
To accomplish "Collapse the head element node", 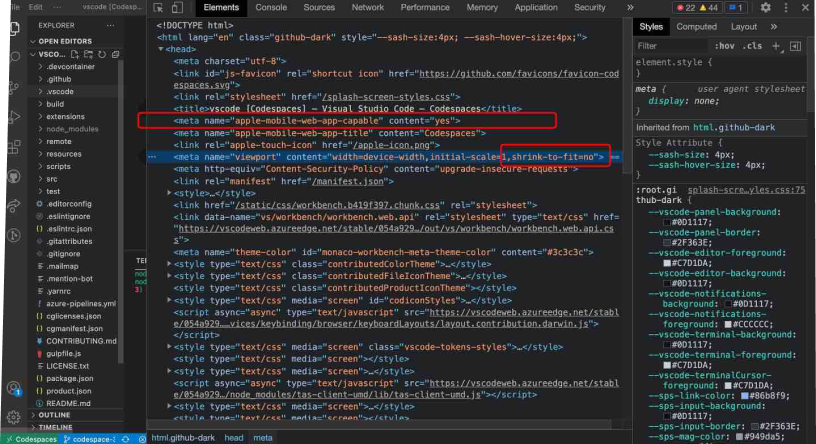I will [x=161, y=49].
